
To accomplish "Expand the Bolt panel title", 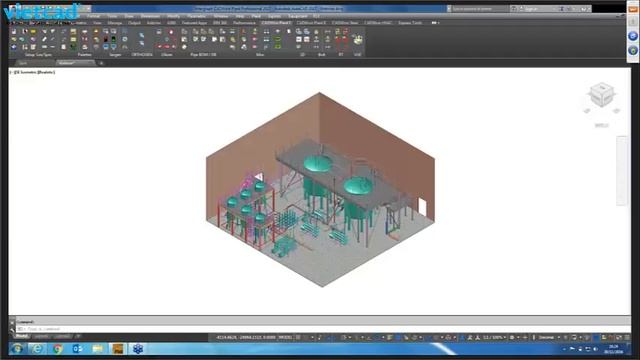I will click(322, 54).
